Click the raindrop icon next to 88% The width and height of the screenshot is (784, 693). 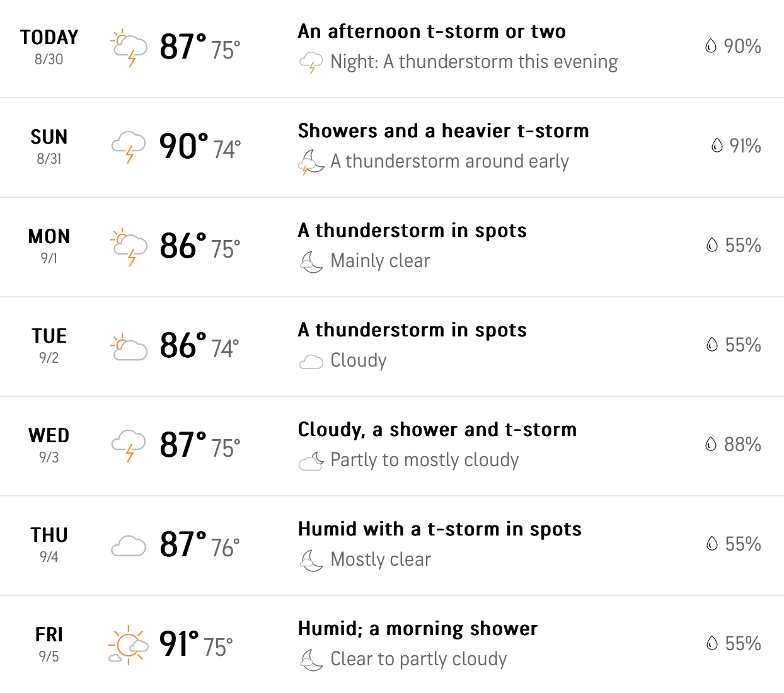711,444
